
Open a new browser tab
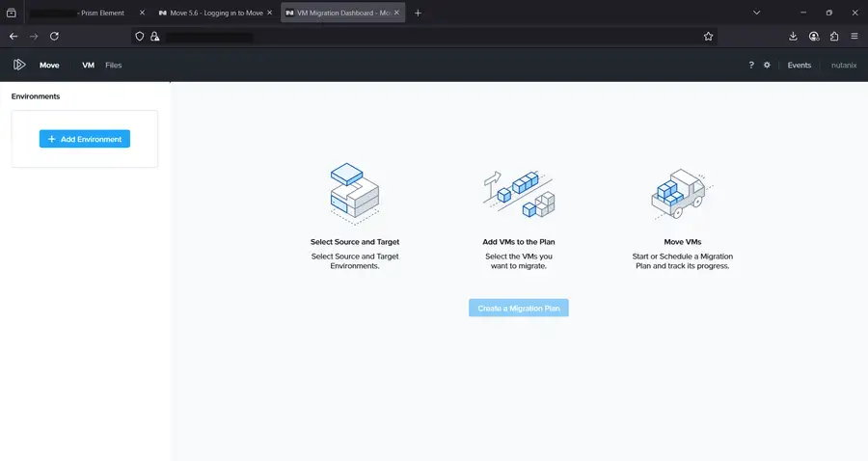pos(418,13)
